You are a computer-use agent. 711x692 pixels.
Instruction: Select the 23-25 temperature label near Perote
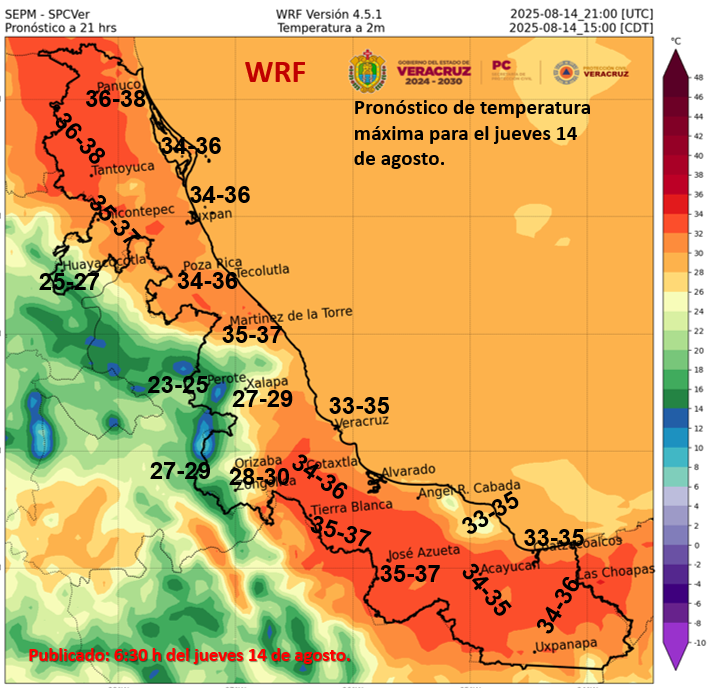[178, 384]
